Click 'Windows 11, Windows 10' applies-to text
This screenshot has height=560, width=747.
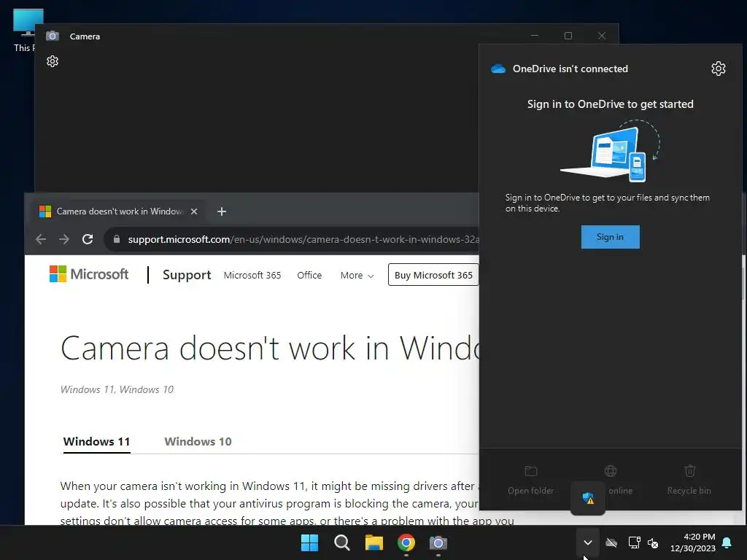click(117, 389)
